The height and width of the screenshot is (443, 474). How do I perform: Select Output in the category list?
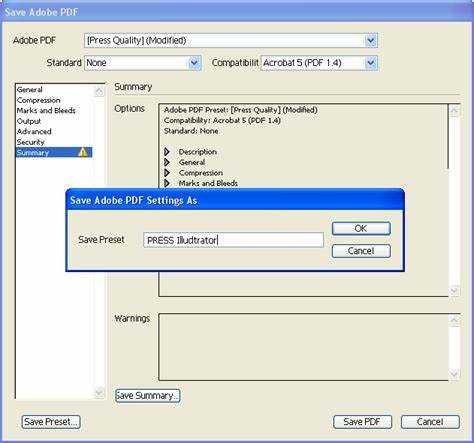(29, 121)
